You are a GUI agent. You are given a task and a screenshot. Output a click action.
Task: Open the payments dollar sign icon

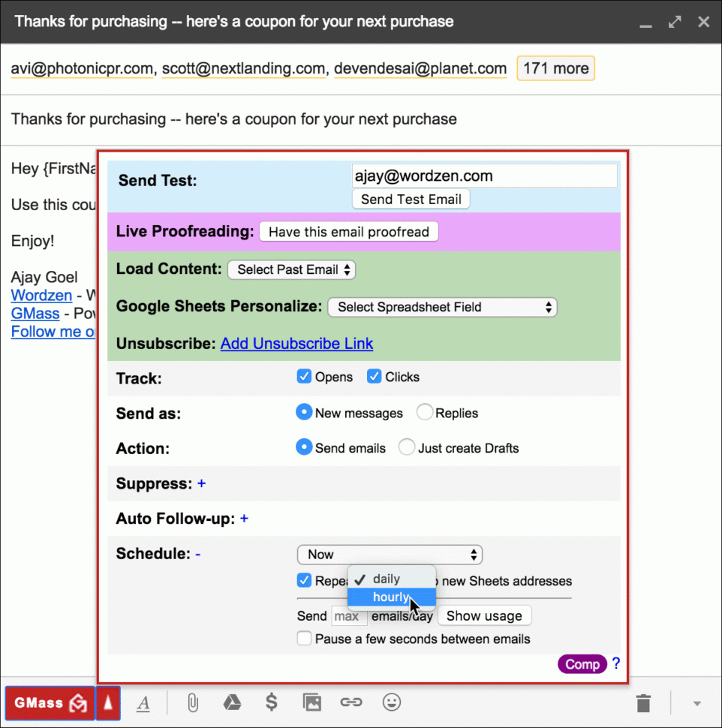pyautogui.click(x=272, y=702)
